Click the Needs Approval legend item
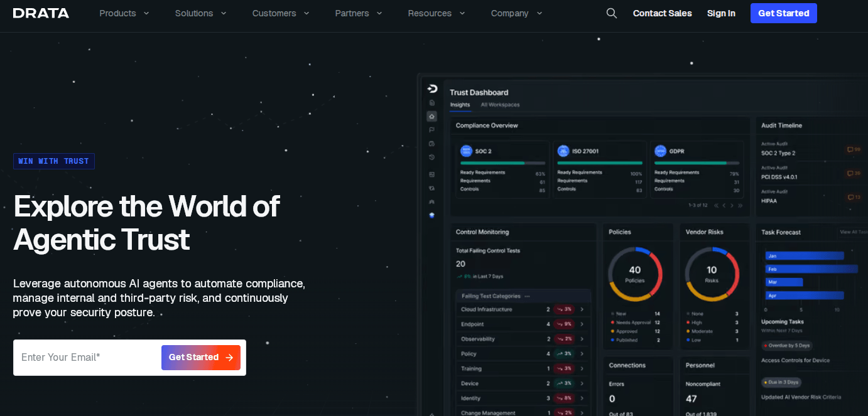Screen dimensions: 868x416 click(x=635, y=323)
